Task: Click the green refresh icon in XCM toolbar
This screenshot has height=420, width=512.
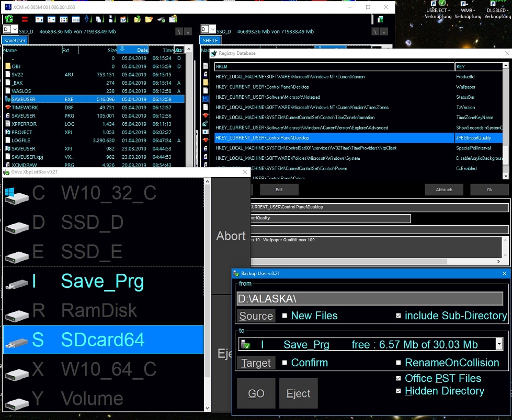Action: tap(9, 19)
